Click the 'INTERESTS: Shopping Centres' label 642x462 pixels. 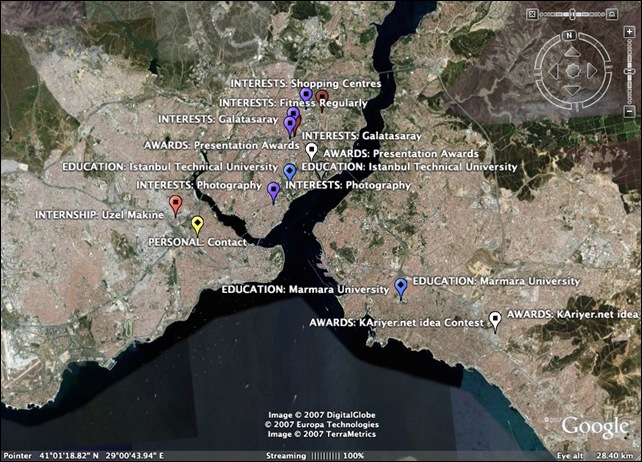pos(305,84)
